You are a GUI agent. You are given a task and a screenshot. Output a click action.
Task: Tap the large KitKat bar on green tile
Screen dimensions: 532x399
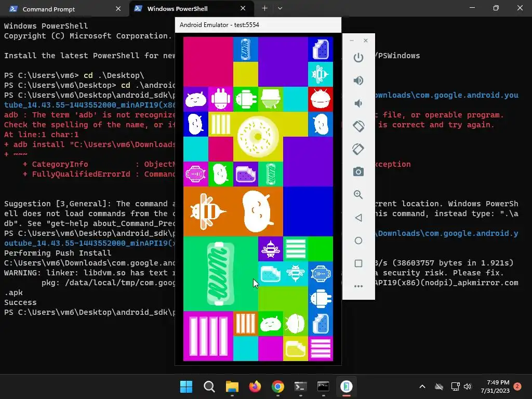(220, 273)
